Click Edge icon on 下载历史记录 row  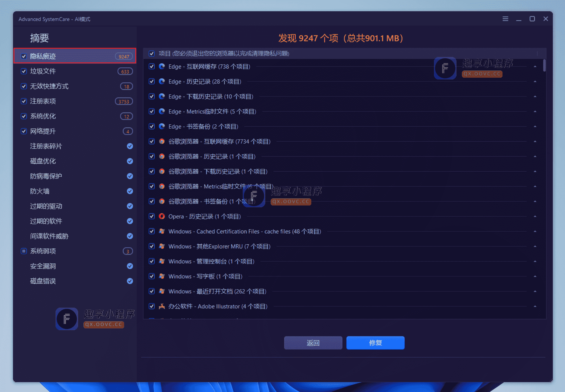tap(162, 96)
